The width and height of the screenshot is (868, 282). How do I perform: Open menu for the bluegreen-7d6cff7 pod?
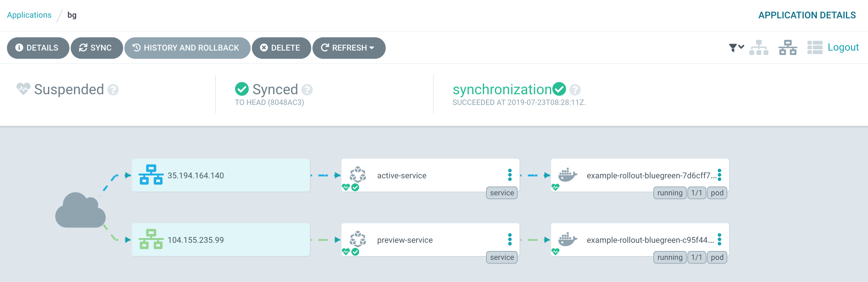[719, 175]
